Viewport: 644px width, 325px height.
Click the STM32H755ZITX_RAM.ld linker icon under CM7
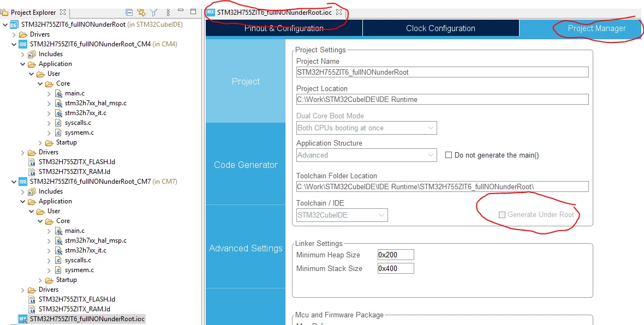[32, 309]
